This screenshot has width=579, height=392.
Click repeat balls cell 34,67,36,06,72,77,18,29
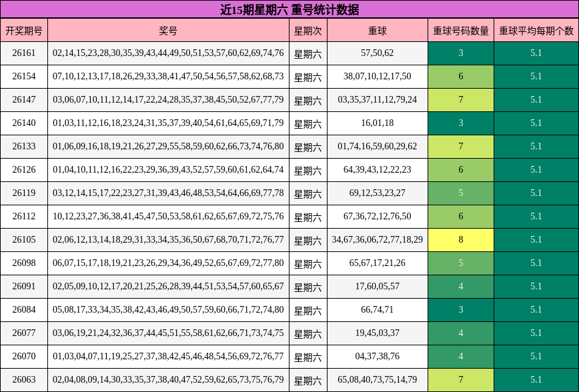(378, 240)
